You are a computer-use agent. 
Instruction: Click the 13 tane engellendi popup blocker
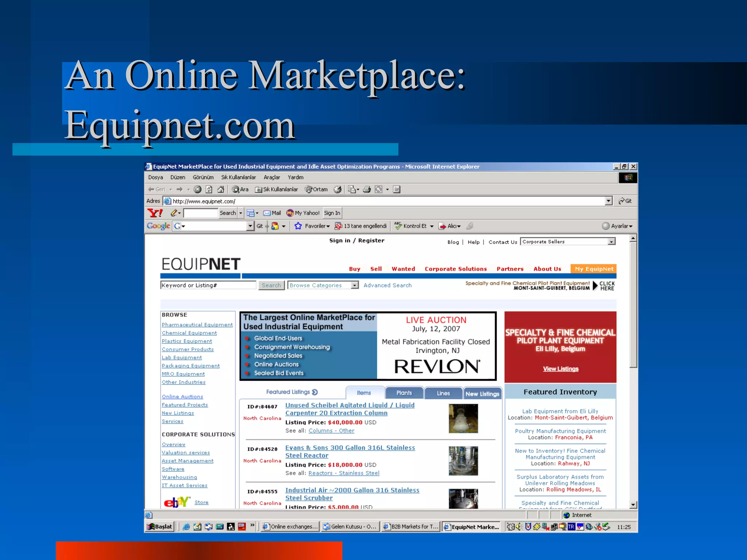point(361,226)
